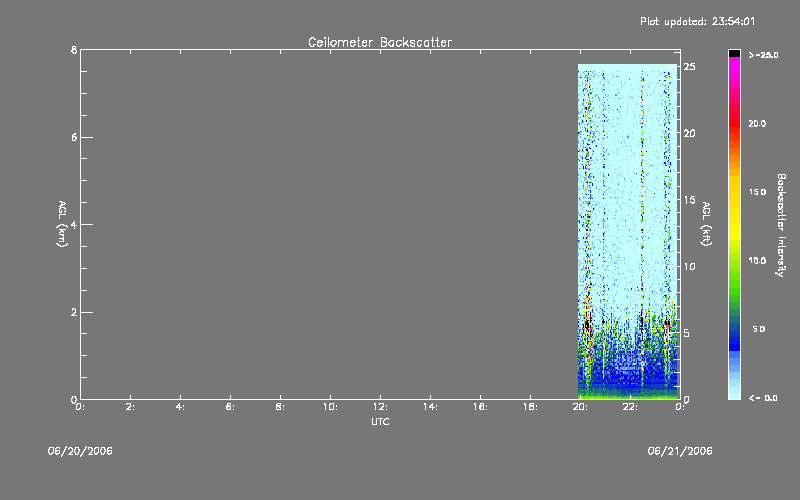Click the green near-surface backscatter band in the plot
800x500 pixels.
click(628, 395)
